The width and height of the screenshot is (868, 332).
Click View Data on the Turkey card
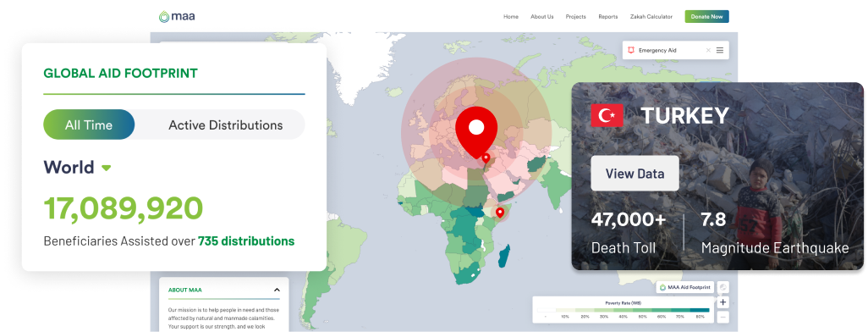635,174
